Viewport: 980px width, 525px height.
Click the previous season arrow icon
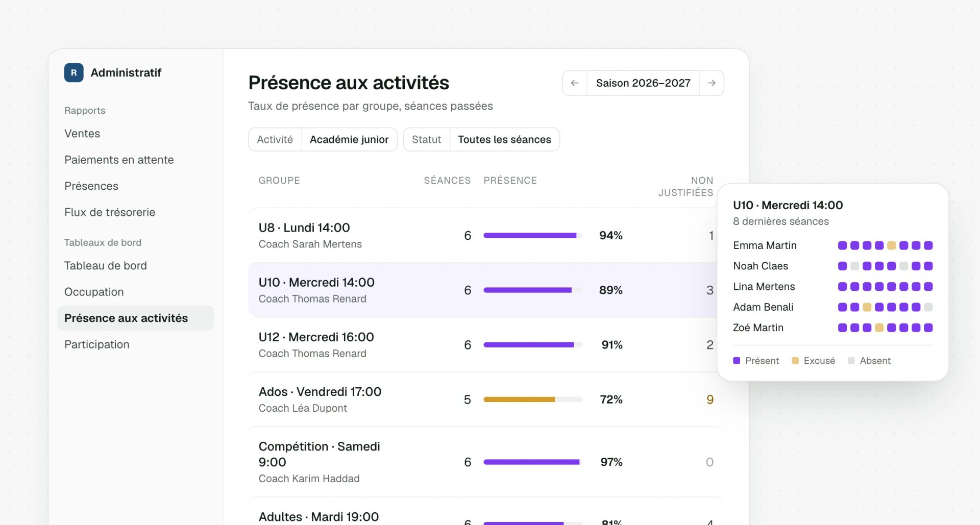pyautogui.click(x=575, y=83)
